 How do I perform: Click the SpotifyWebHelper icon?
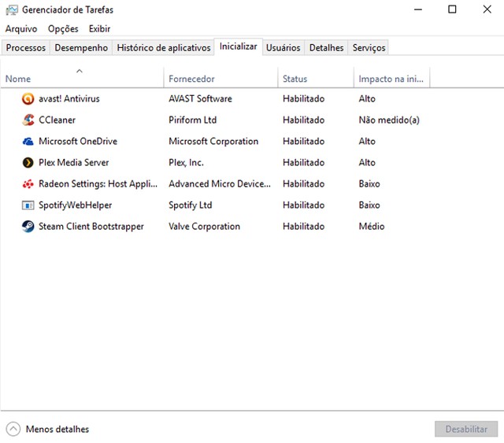click(28, 205)
